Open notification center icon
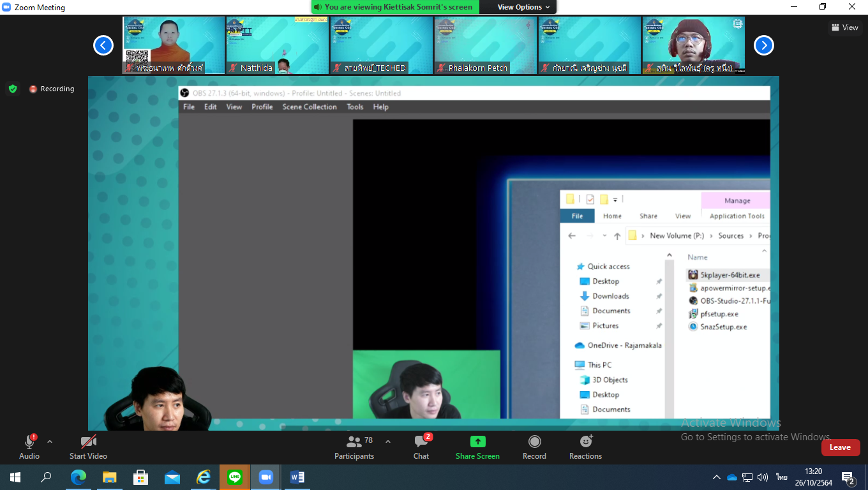 848,477
